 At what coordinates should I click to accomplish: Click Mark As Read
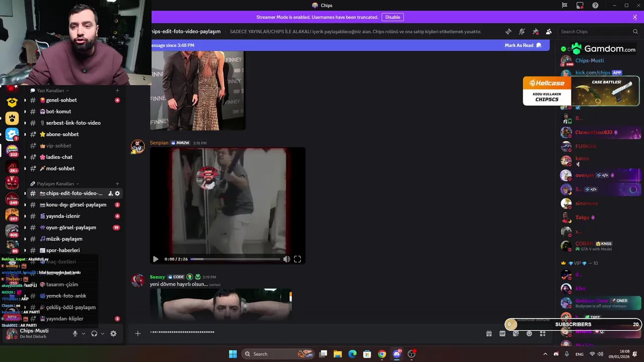(x=523, y=45)
